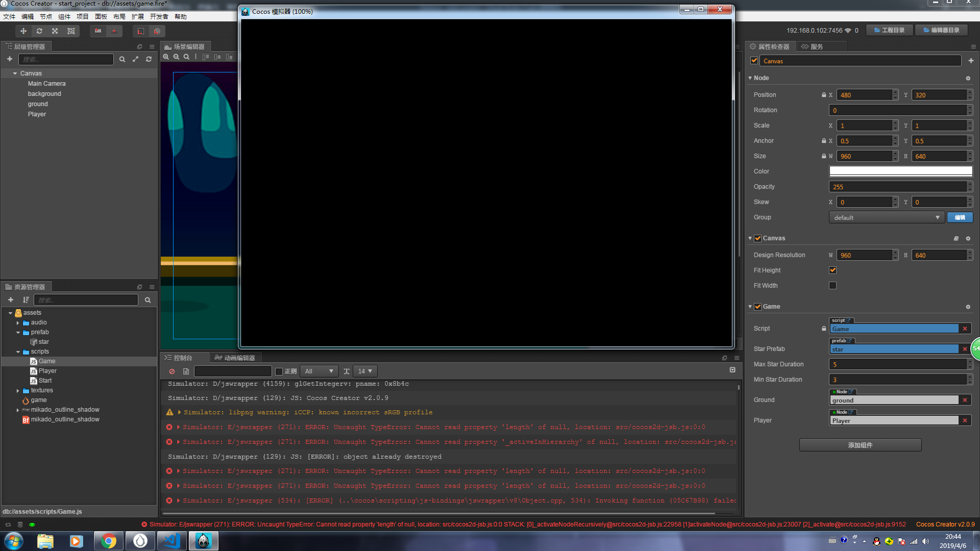Image resolution: width=980 pixels, height=551 pixels.
Task: Select the rotate transform tool
Action: (x=39, y=31)
